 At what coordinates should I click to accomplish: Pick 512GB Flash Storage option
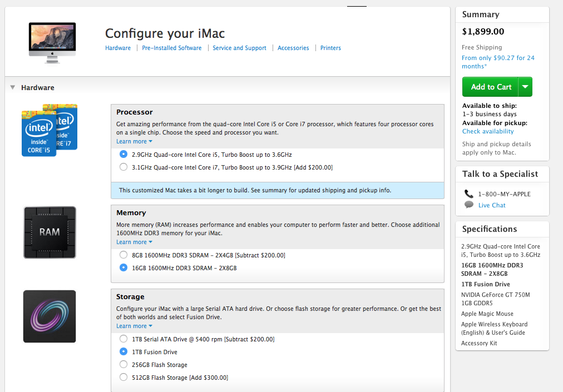[x=124, y=378]
